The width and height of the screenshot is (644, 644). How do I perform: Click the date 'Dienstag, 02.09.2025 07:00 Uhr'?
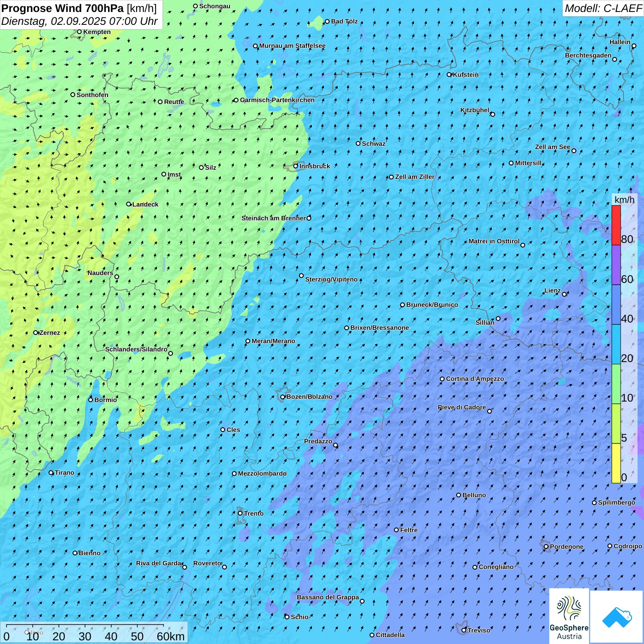pyautogui.click(x=80, y=21)
